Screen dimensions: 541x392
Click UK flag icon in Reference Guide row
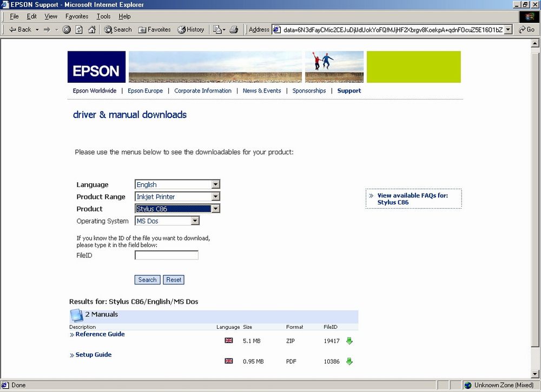229,340
